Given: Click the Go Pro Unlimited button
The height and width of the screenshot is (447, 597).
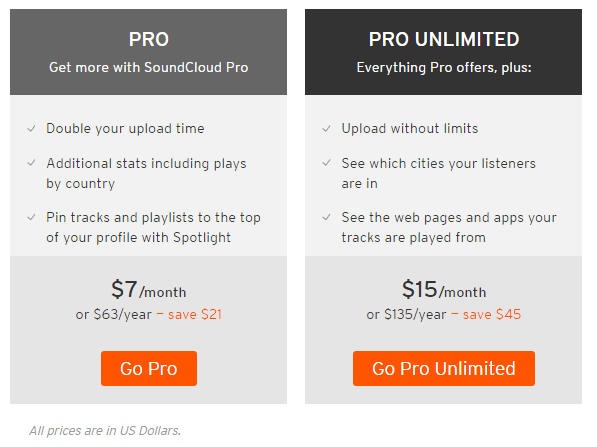Looking at the screenshot, I should [x=444, y=368].
